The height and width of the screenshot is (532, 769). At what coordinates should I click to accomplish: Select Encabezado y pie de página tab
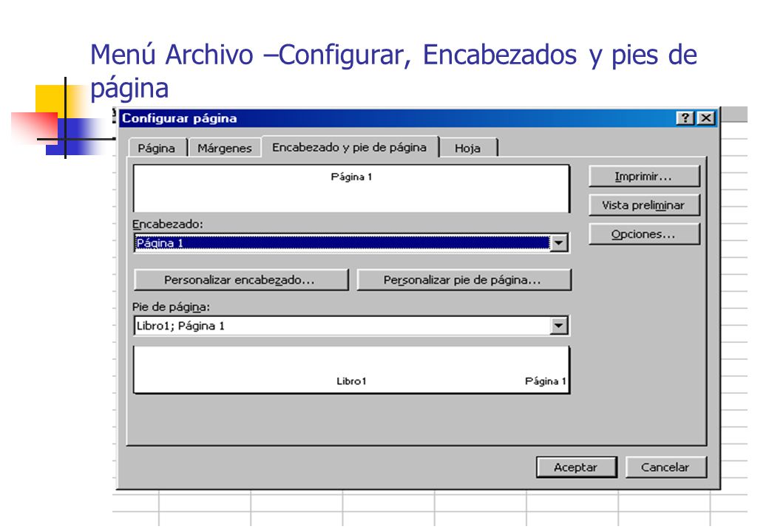click(350, 147)
